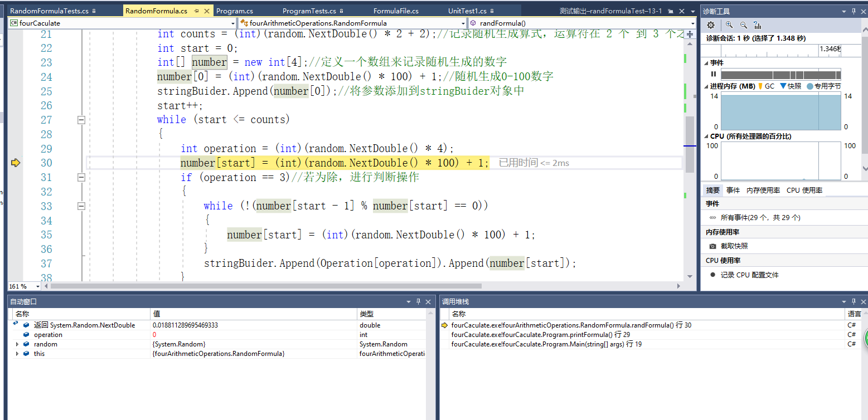The height and width of the screenshot is (420, 868).
Task: Zoom in on diagnostics timeline
Action: click(x=729, y=25)
